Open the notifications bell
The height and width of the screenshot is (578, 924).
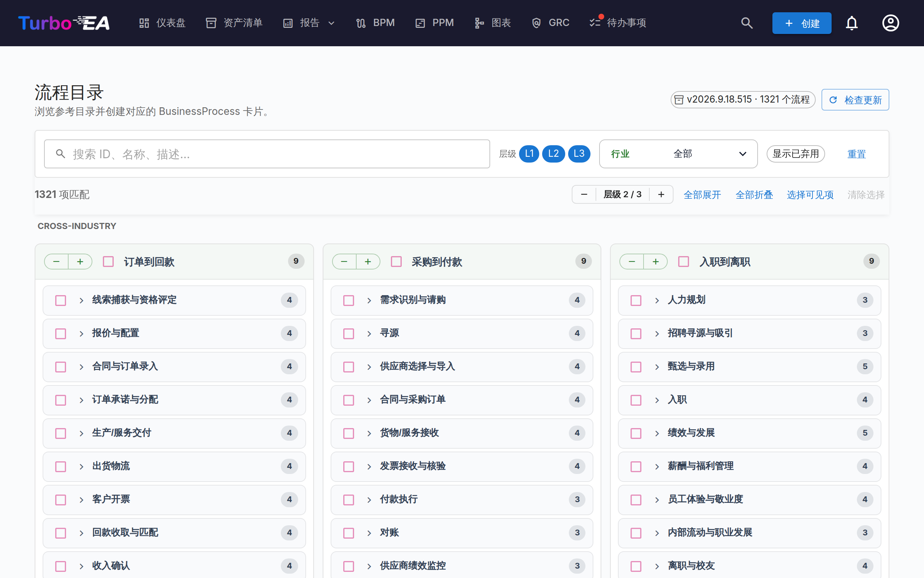pyautogui.click(x=852, y=23)
